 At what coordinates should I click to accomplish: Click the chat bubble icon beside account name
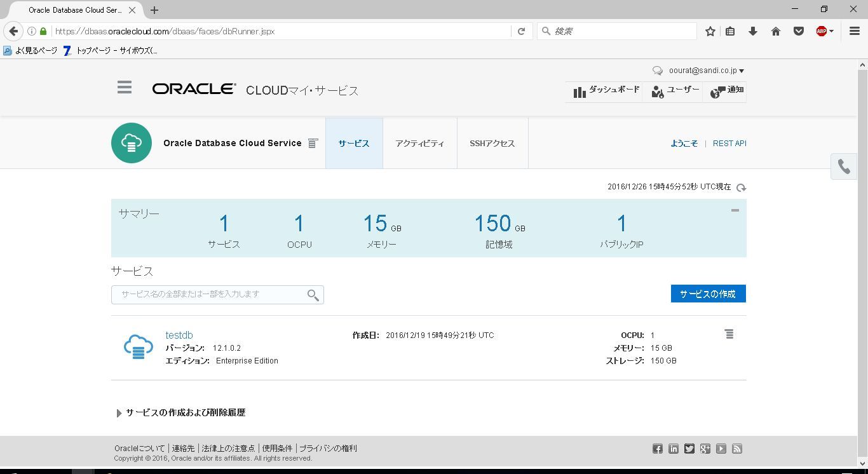point(658,71)
